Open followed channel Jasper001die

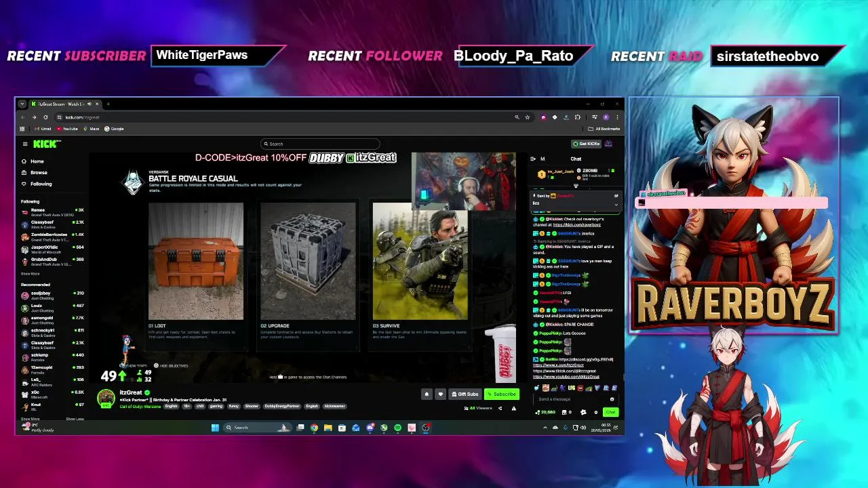[x=52, y=249]
